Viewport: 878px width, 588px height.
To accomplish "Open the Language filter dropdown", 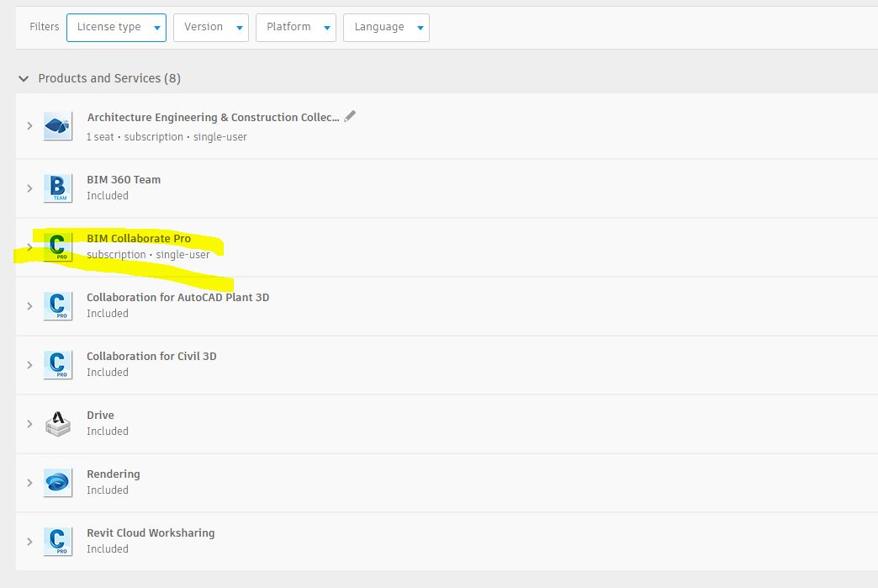I will (386, 27).
